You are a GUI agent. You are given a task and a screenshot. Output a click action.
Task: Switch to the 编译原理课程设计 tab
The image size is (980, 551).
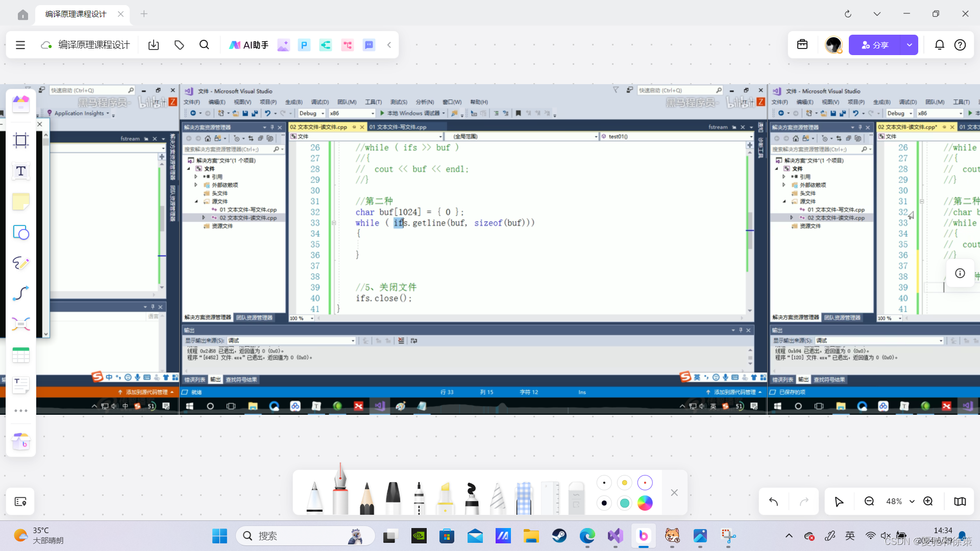click(x=76, y=14)
